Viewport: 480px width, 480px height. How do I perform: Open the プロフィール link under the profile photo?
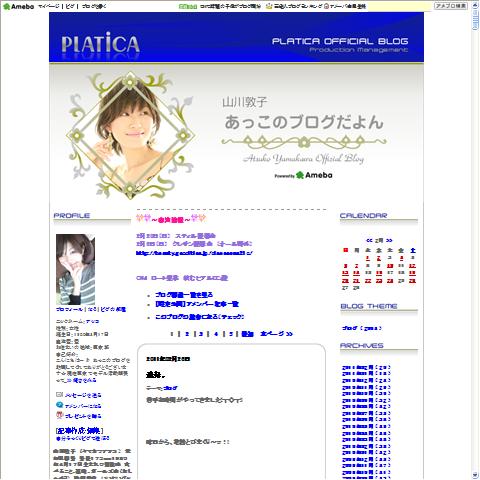click(x=69, y=309)
